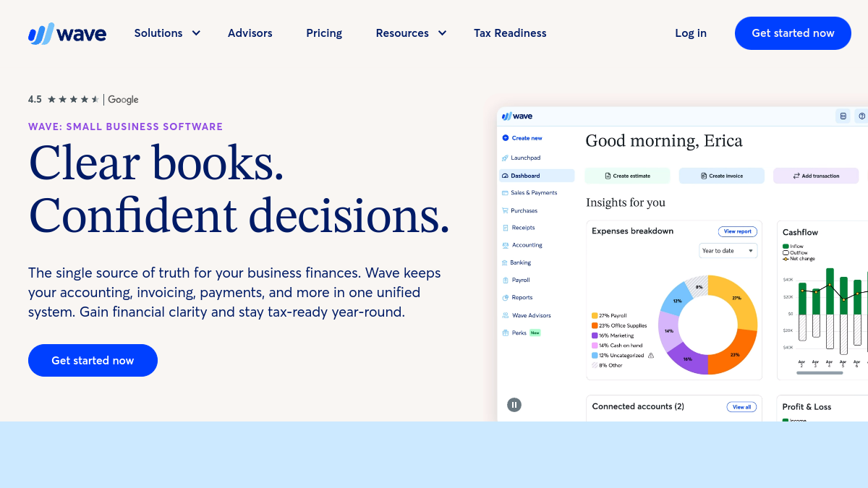This screenshot has height=488, width=868.
Task: Expand the Resources menu chevron
Action: pyautogui.click(x=443, y=33)
